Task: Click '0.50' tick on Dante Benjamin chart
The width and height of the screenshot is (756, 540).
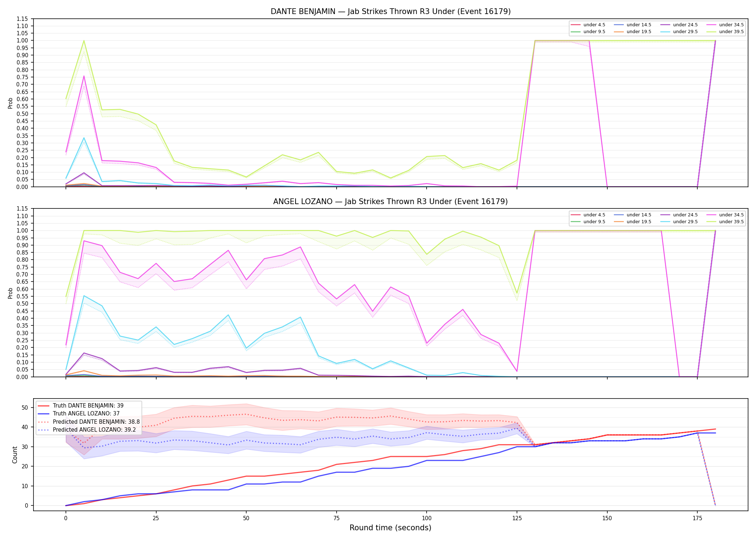Action: point(22,114)
